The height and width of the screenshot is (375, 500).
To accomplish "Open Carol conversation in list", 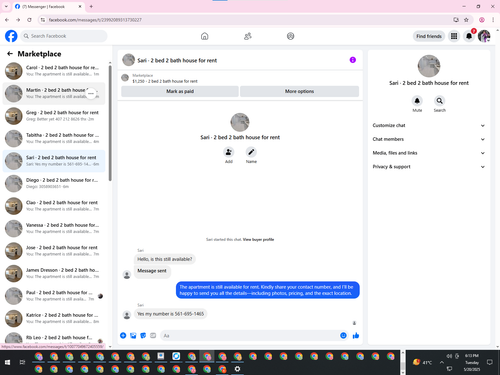I will 54,71.
